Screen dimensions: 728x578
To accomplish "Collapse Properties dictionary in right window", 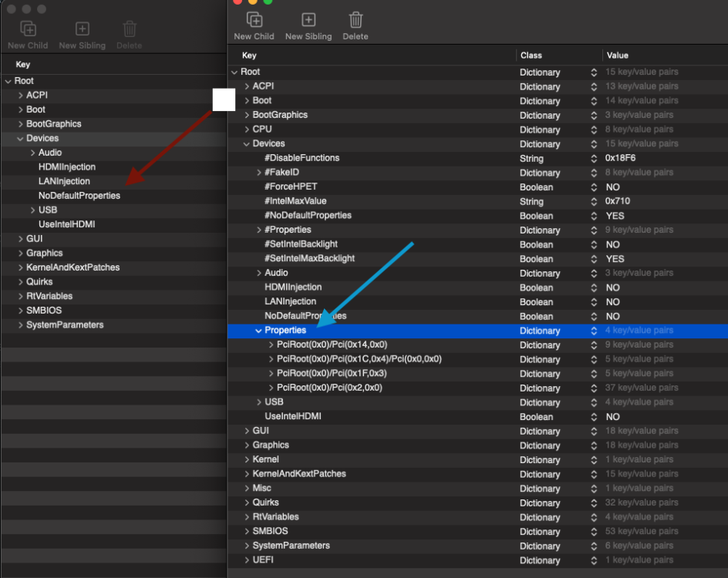I will coord(258,331).
